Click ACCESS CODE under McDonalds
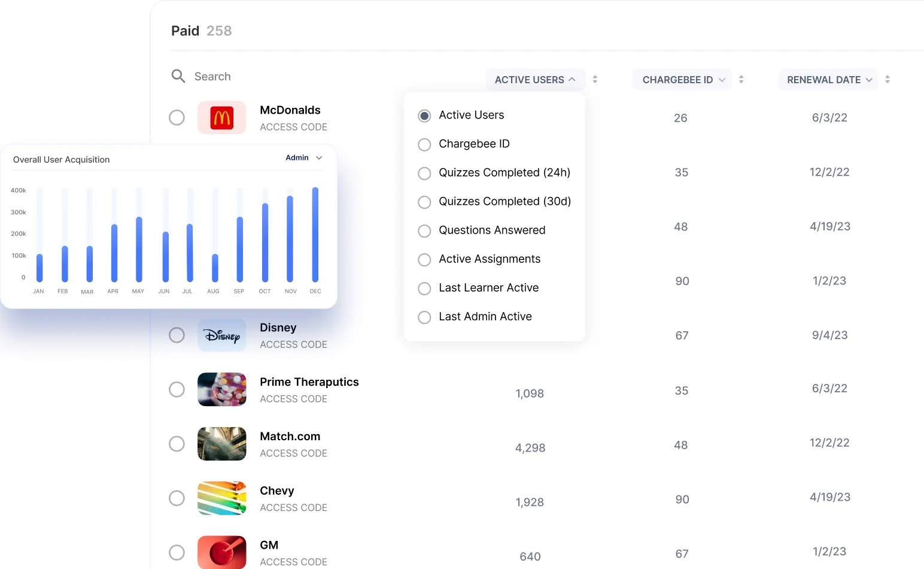This screenshot has height=569, width=924. tap(294, 127)
